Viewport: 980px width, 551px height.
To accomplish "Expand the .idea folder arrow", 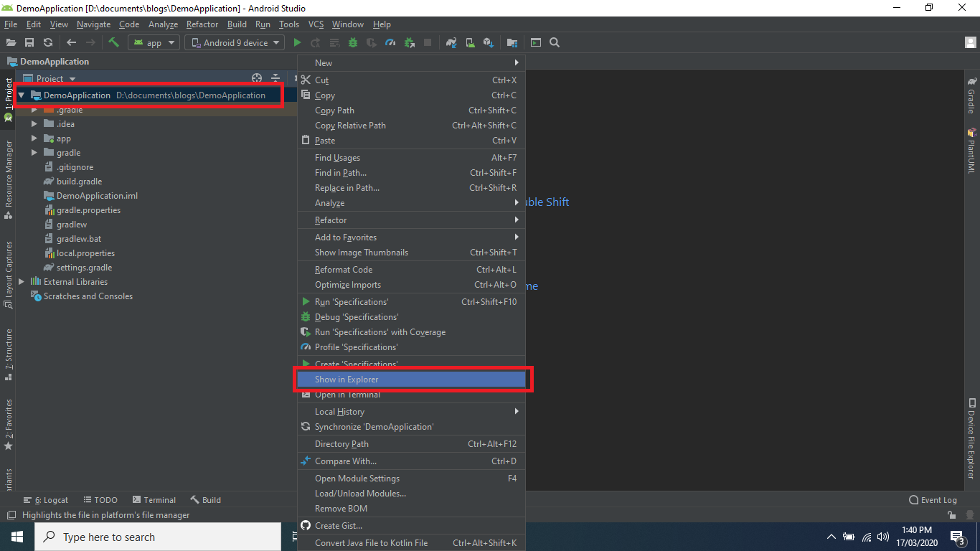I will click(34, 124).
